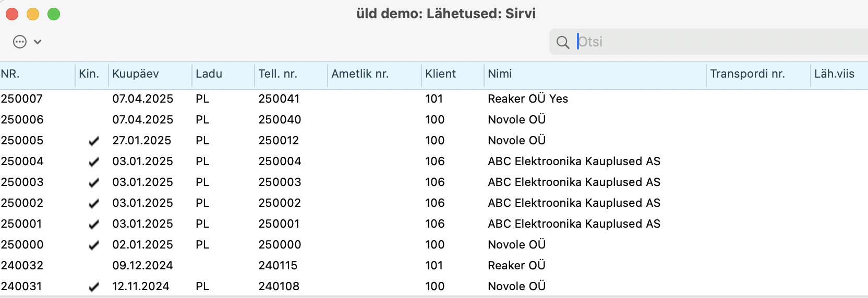Toggle Kin. checkmark for shipment 250004
This screenshot has height=298, width=868.
tap(94, 162)
